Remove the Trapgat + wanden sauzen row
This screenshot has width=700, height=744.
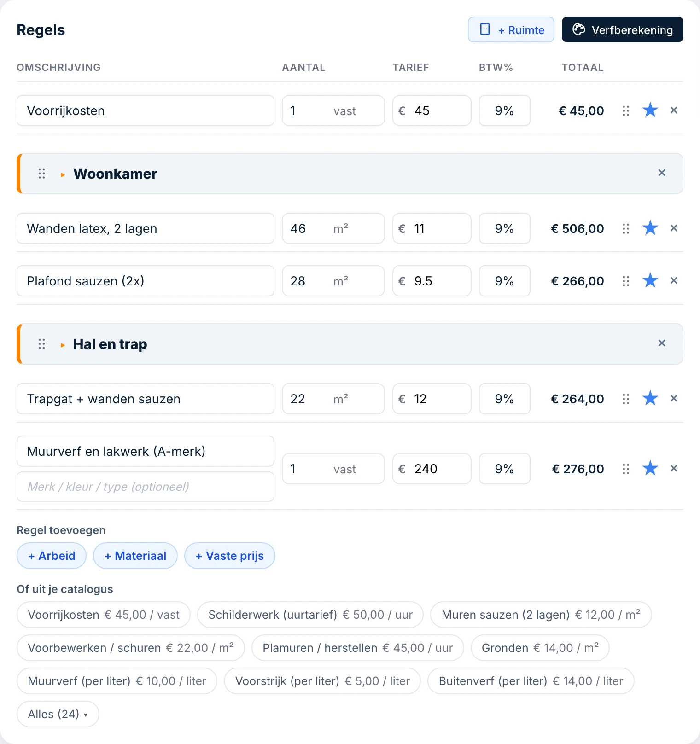click(x=674, y=398)
